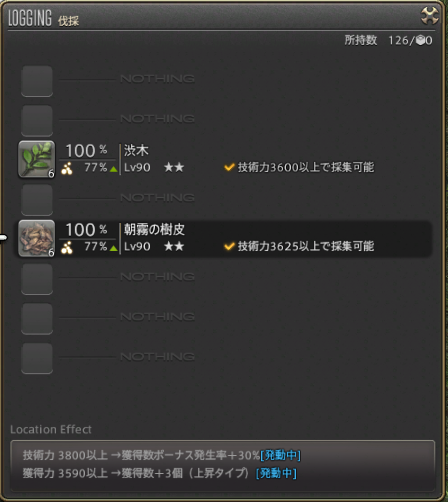Select the 渋木 gathering item name

coord(136,151)
